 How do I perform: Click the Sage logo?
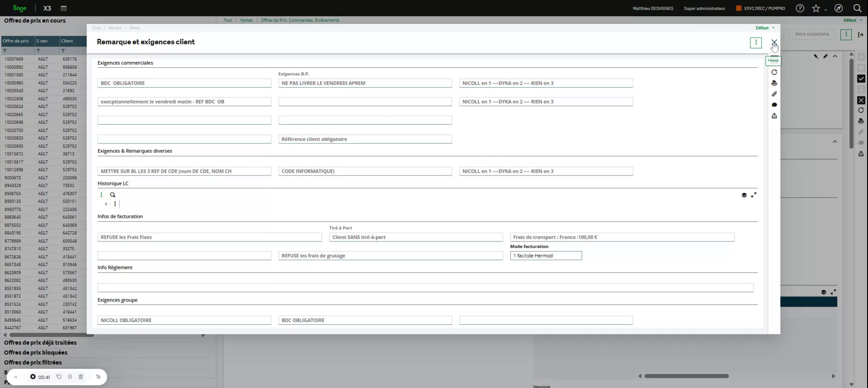[x=19, y=8]
